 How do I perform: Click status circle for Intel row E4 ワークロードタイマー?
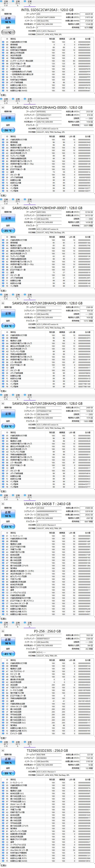(x=3, y=77)
